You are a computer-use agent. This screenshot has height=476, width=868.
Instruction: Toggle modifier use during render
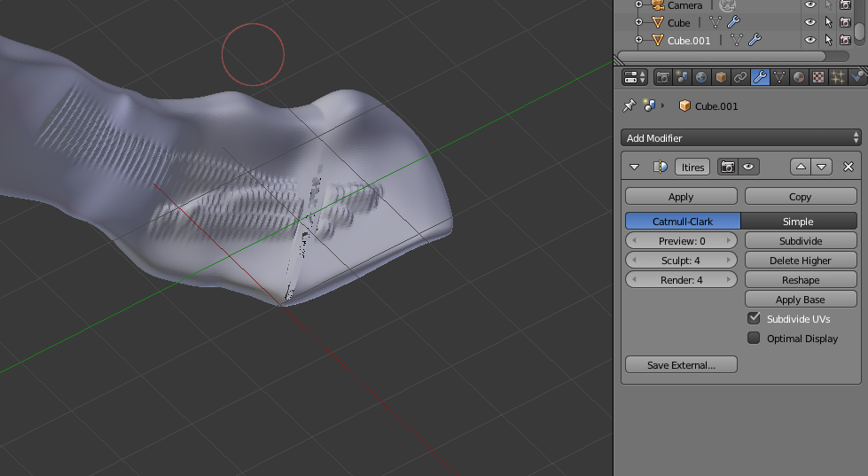[727, 168]
